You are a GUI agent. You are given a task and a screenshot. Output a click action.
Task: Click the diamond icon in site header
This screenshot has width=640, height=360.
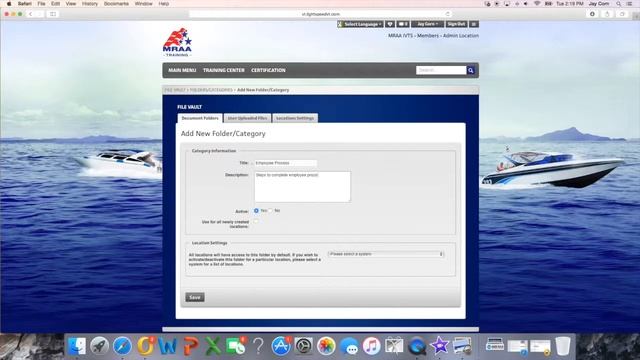(x=390, y=24)
